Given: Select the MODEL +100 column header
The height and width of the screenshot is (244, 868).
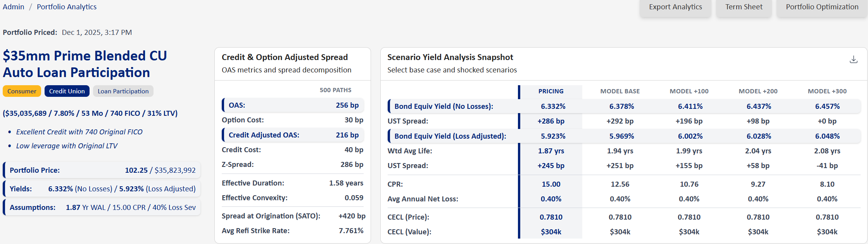Looking at the screenshot, I should [689, 91].
